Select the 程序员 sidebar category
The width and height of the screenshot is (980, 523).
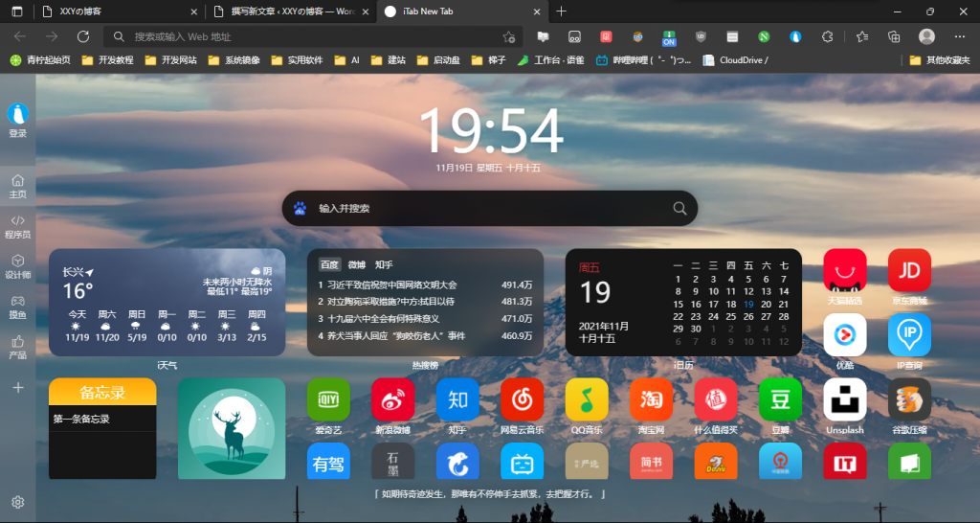(17, 226)
